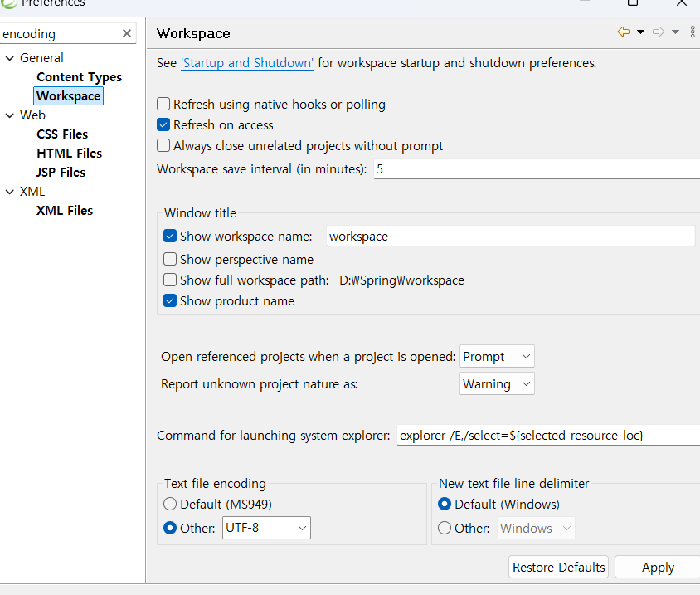Click the D:₩Spring₩workspace path text
The height and width of the screenshot is (595, 700).
(401, 280)
